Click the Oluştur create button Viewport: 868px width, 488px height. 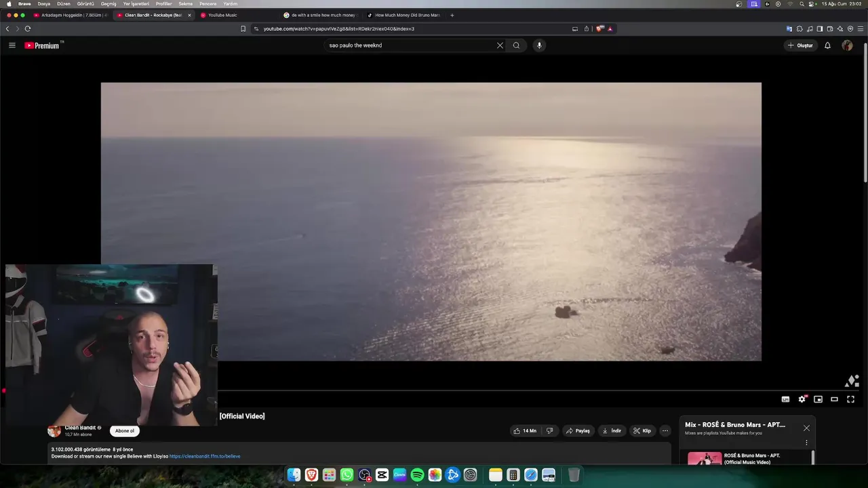801,45
